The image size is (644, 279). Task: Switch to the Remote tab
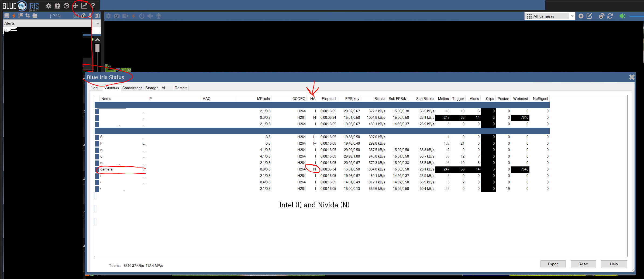click(x=181, y=88)
